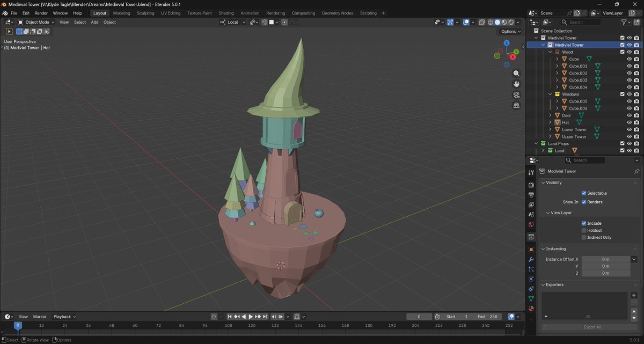Toggle camera view gizmo icon

(x=516, y=95)
